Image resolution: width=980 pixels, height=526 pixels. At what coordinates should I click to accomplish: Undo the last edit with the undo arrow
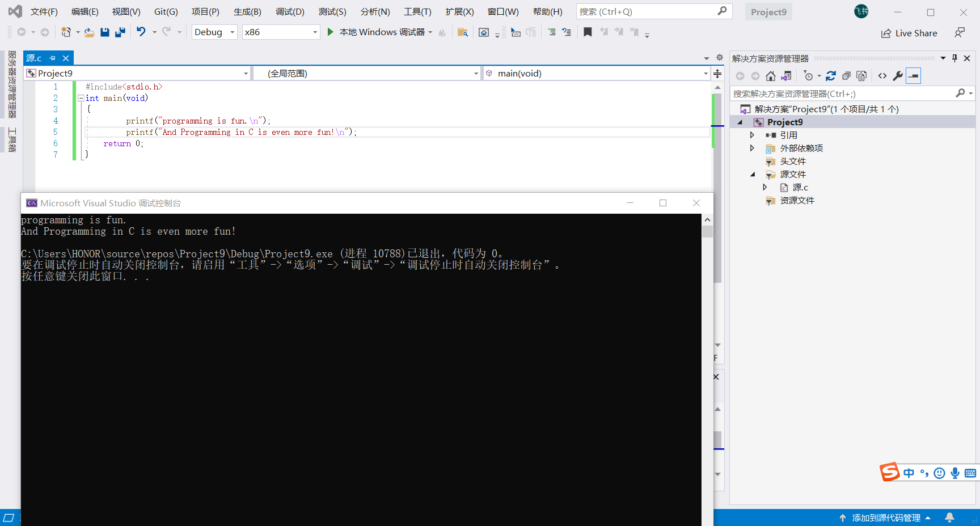click(x=141, y=32)
